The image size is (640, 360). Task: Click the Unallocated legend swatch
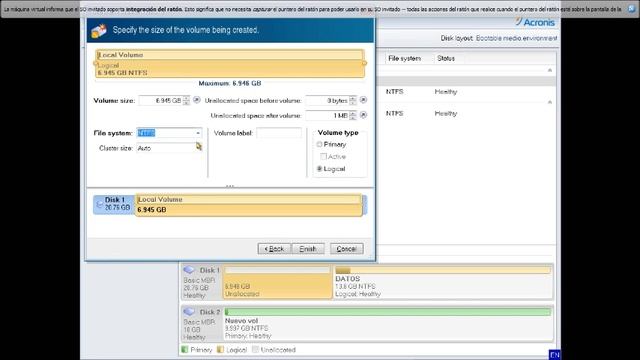click(x=256, y=349)
